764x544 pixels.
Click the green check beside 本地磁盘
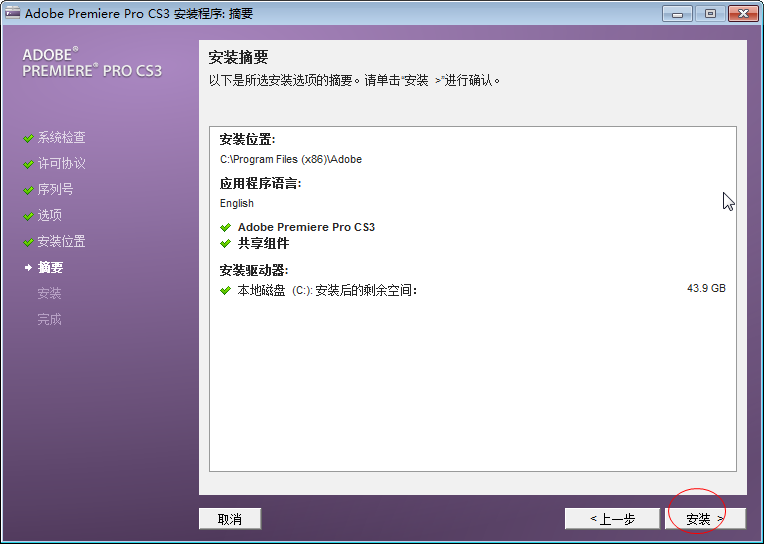tap(226, 291)
